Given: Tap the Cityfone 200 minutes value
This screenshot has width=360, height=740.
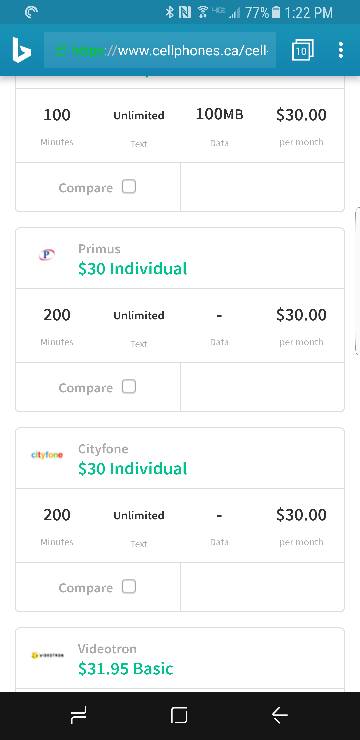Looking at the screenshot, I should (x=57, y=515).
